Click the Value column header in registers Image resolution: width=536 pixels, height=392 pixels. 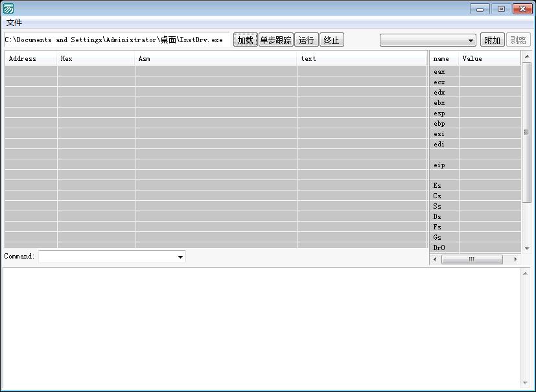click(490, 58)
